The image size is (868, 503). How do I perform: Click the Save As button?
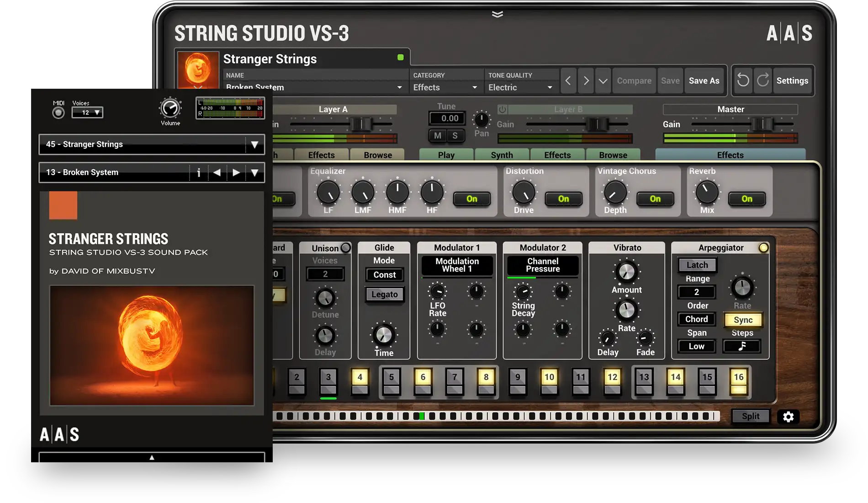[704, 81]
